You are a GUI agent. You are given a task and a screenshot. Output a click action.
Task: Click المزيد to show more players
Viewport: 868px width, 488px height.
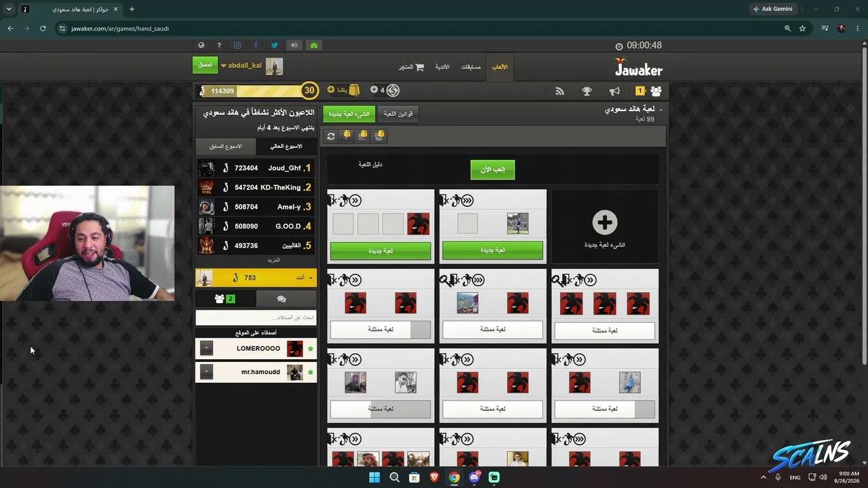click(x=273, y=260)
